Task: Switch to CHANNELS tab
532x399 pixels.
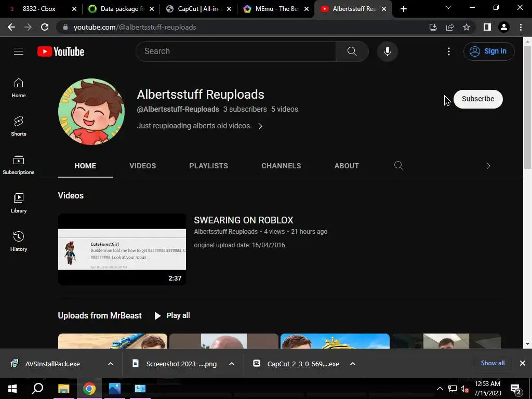Action: pyautogui.click(x=281, y=166)
